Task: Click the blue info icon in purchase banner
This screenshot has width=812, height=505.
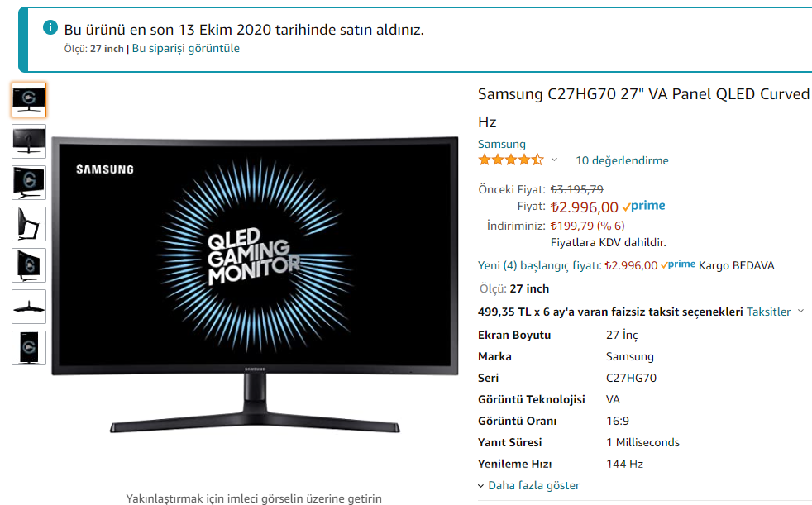Action: [50, 27]
